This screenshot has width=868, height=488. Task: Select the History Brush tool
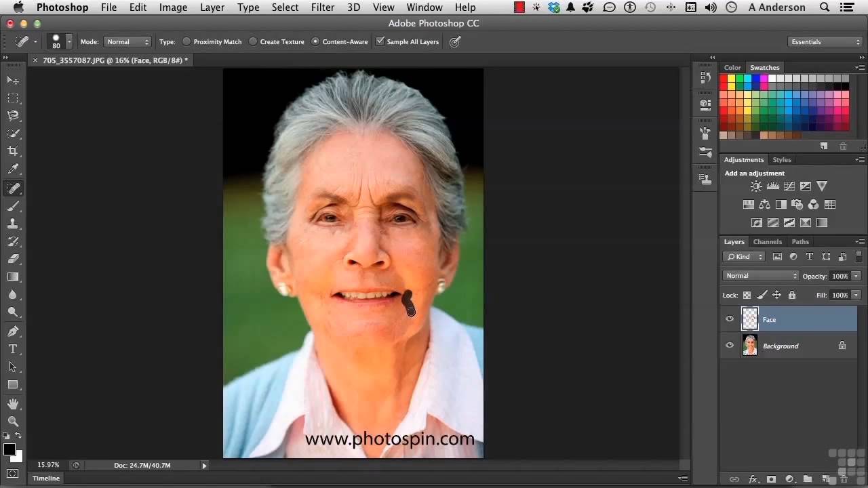point(13,241)
